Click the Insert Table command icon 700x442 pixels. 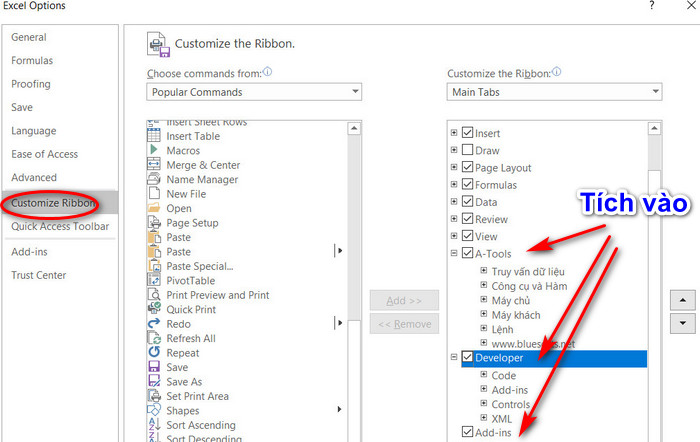[x=154, y=135]
